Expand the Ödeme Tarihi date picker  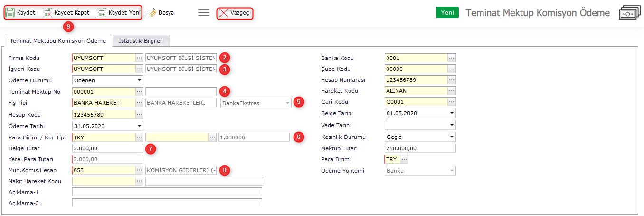[x=139, y=126]
